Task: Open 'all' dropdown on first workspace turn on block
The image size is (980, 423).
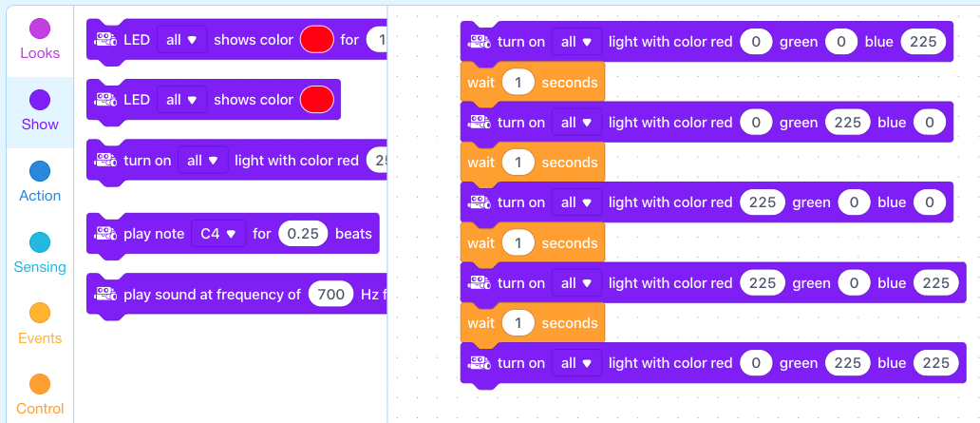Action: click(x=576, y=42)
